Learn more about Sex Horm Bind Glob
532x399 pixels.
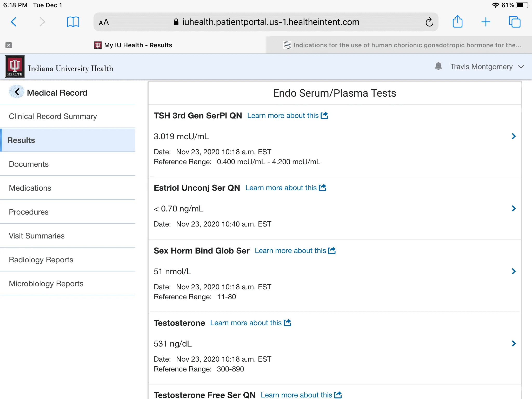click(295, 250)
